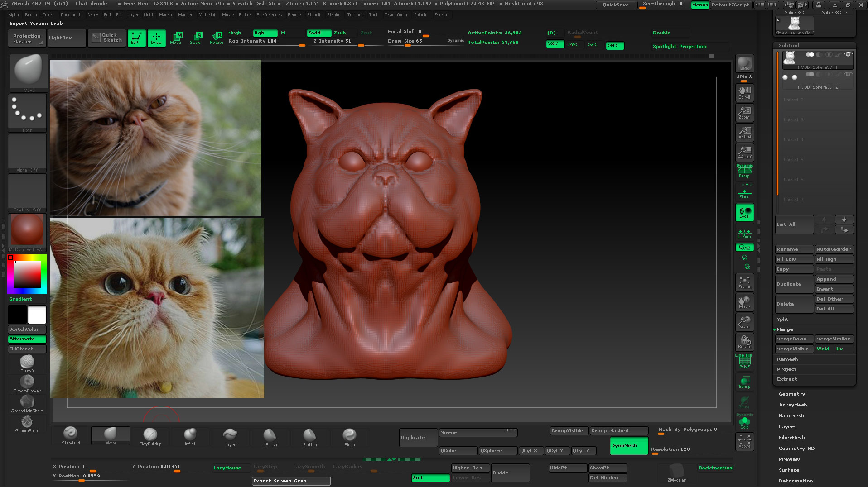868x487 pixels.
Task: Select the Inflat brush
Action: 190,436
